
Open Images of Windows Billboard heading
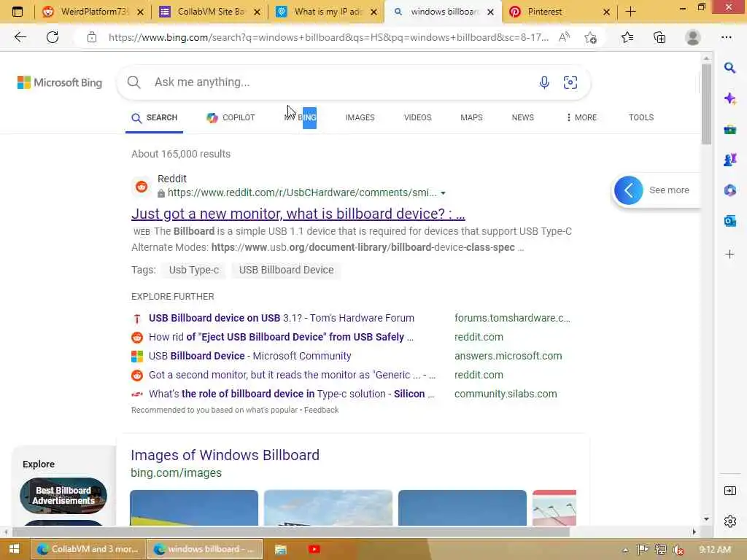pos(225,455)
